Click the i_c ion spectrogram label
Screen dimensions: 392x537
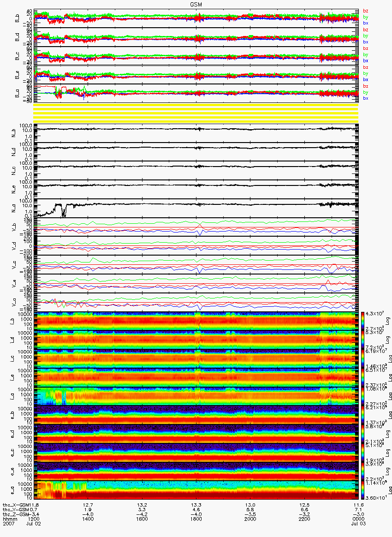(12, 358)
